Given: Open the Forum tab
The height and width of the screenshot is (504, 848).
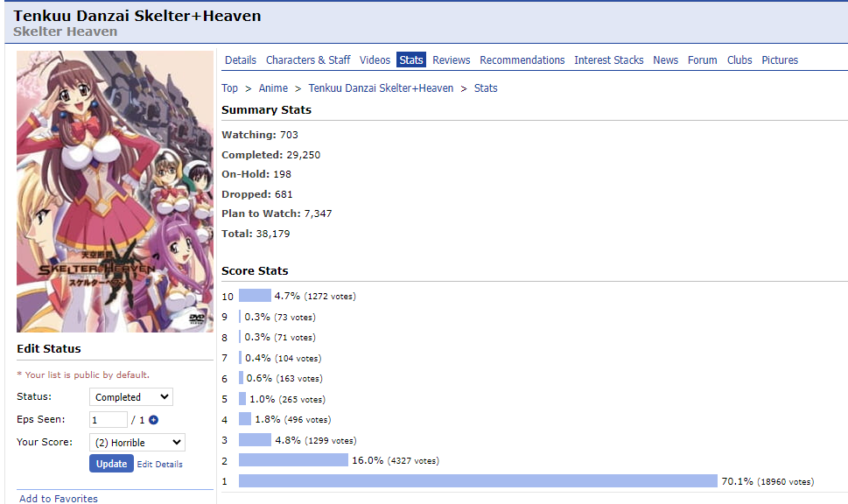Looking at the screenshot, I should click(703, 60).
